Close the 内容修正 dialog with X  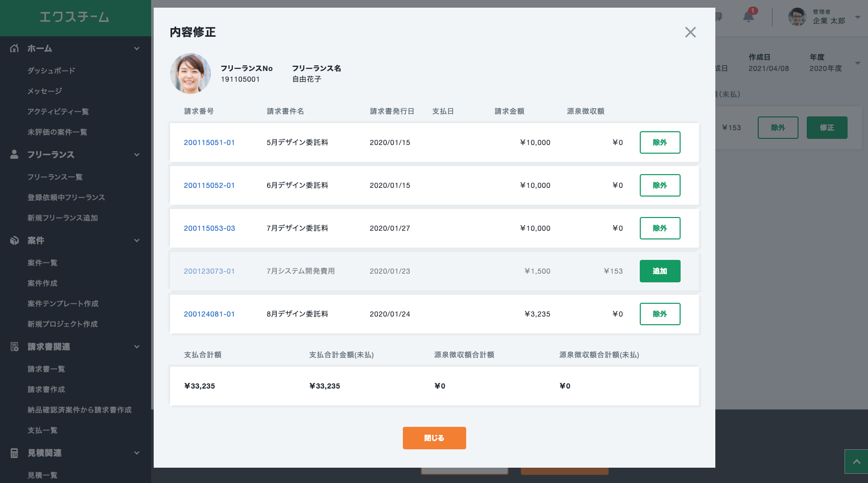click(x=690, y=32)
